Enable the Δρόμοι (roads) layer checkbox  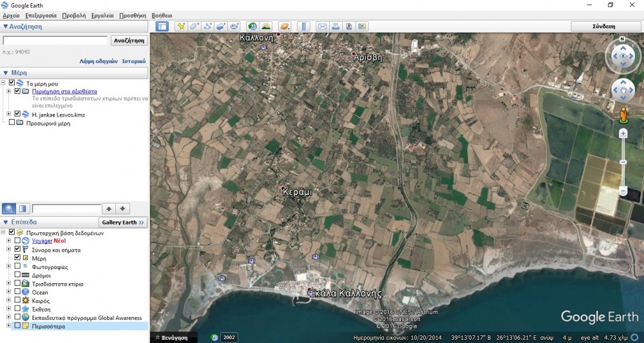click(x=17, y=275)
